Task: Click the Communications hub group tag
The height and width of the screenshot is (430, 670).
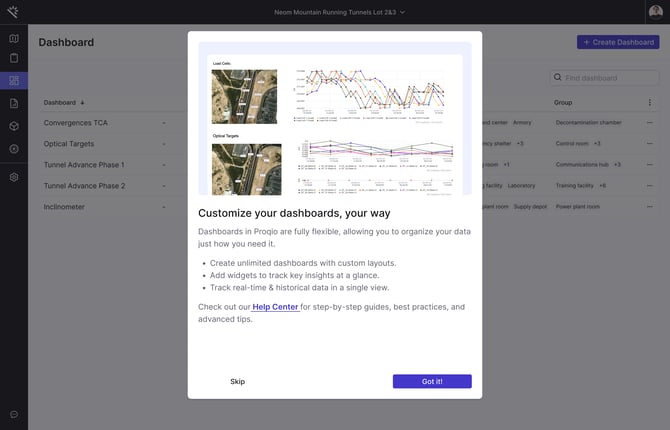Action: pyautogui.click(x=582, y=165)
